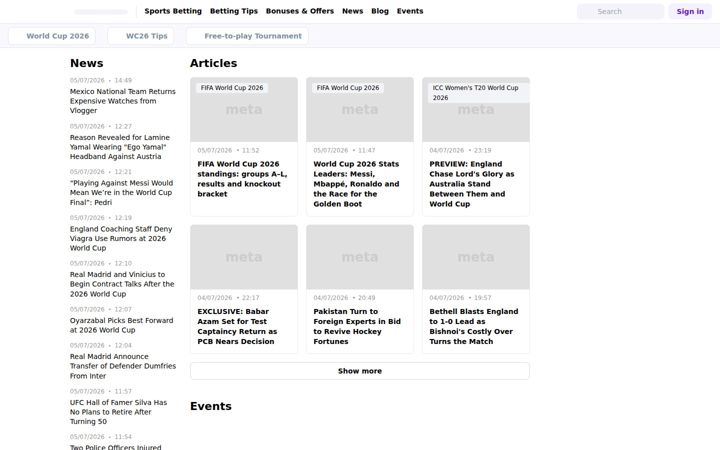
Task: Open Real Madrid and Vinicius contract news
Action: [x=122, y=284]
